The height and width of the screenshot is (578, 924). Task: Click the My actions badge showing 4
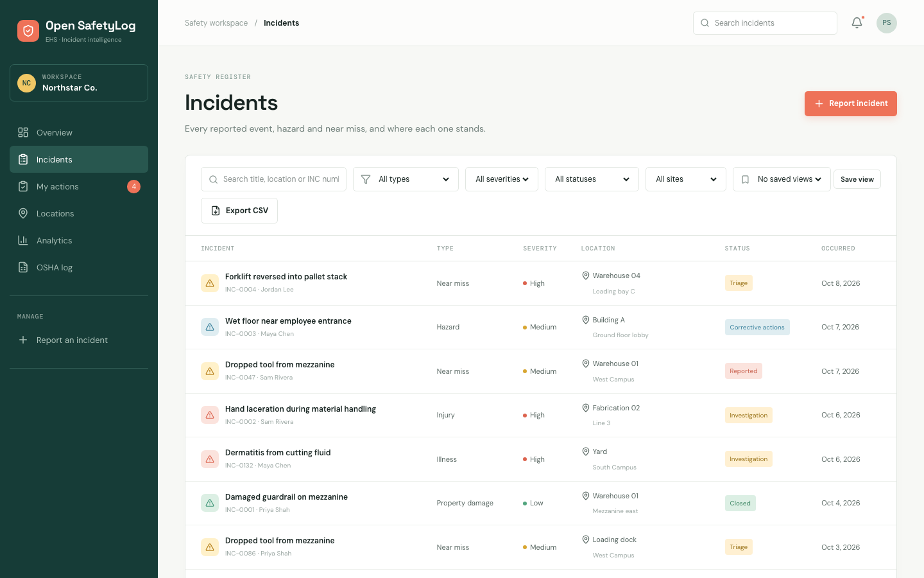[133, 186]
